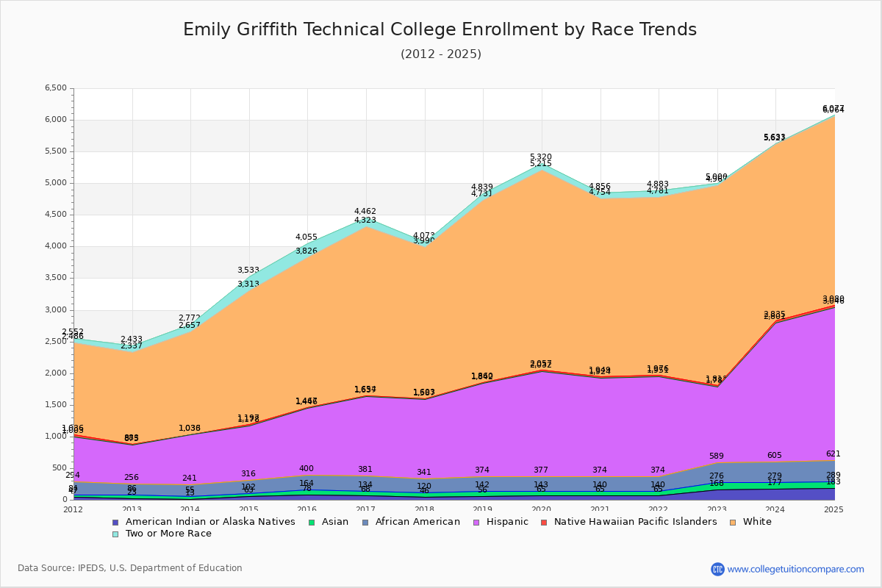
Task: Click the purple Hispanic legend color marker
Action: click(476, 522)
